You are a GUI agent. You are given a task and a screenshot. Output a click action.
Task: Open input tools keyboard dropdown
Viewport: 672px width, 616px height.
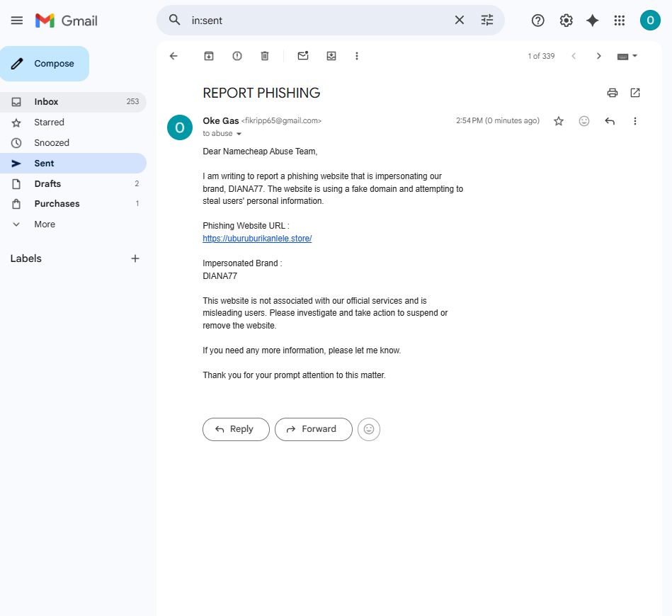click(x=627, y=56)
